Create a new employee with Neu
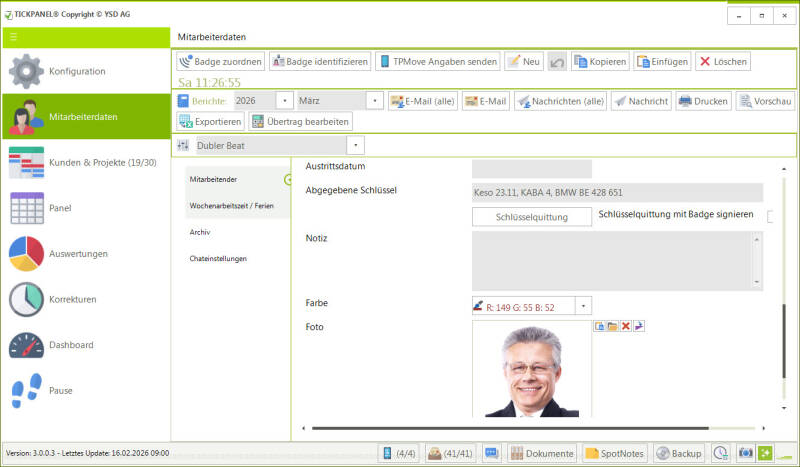The height and width of the screenshot is (467, 800). (x=524, y=61)
